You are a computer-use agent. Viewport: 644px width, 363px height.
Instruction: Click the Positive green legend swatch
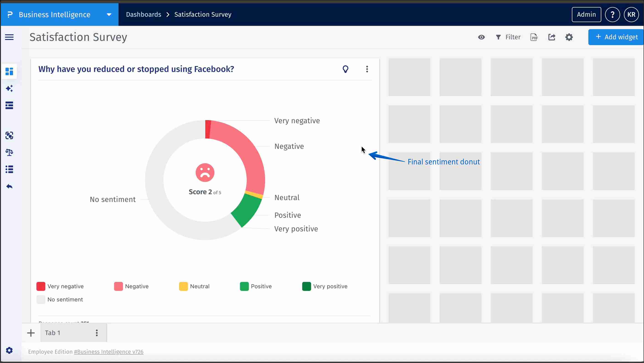(x=244, y=286)
